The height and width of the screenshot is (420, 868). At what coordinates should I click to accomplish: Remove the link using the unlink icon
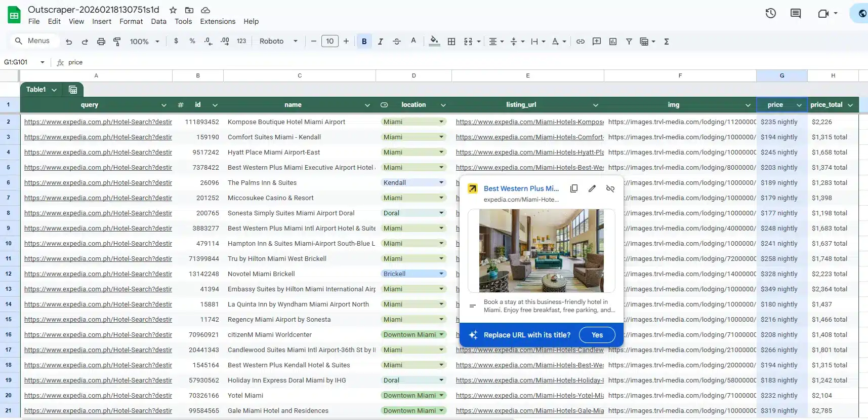(610, 188)
